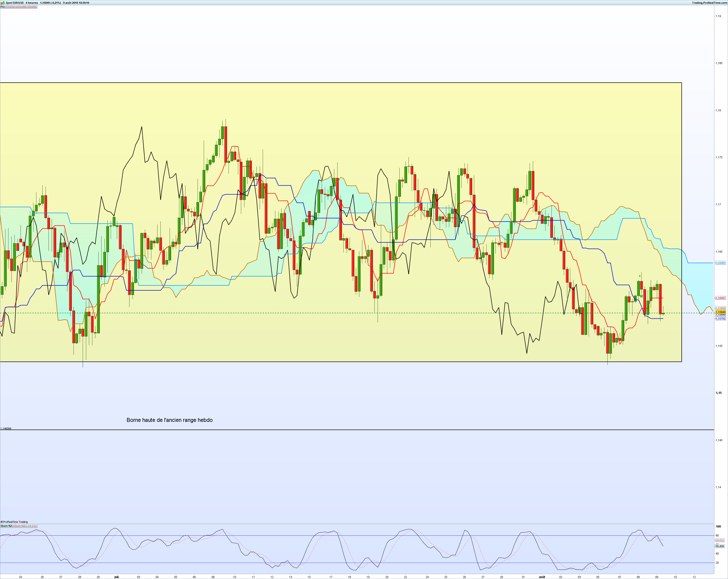Click the 1,15849 (-0,21%) quote in header
The image size is (728, 579).
(50, 3)
